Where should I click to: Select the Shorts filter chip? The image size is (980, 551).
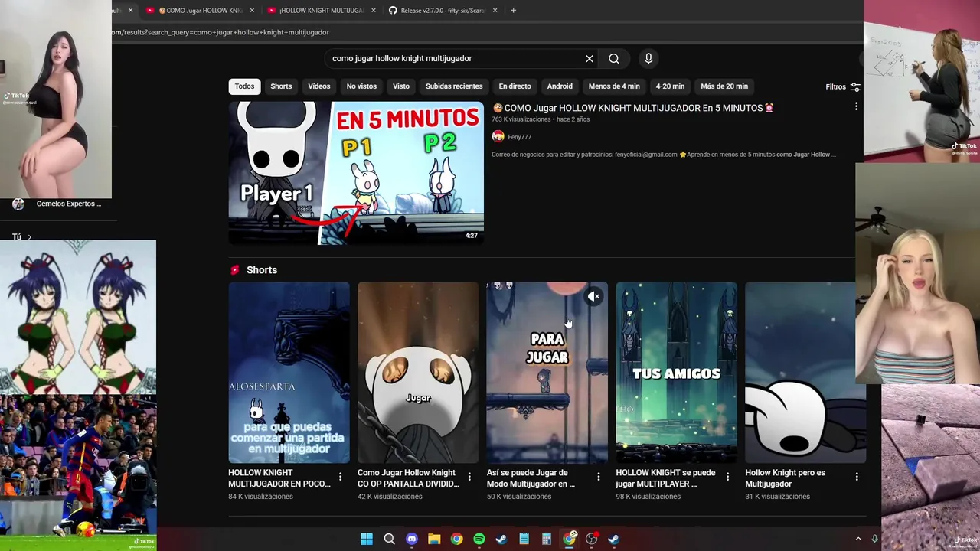[x=281, y=86]
